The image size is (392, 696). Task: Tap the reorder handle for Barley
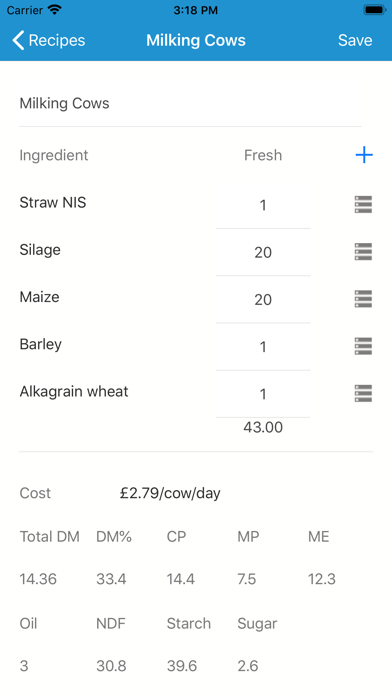pyautogui.click(x=363, y=346)
